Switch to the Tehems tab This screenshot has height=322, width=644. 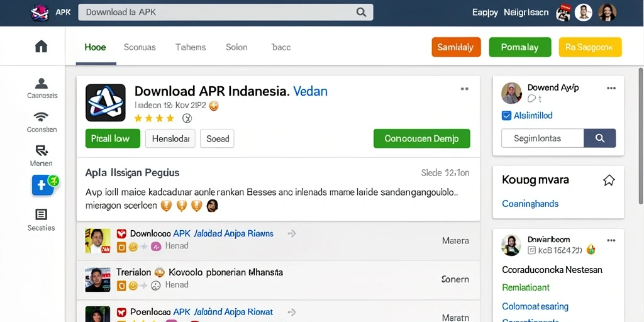(x=191, y=47)
